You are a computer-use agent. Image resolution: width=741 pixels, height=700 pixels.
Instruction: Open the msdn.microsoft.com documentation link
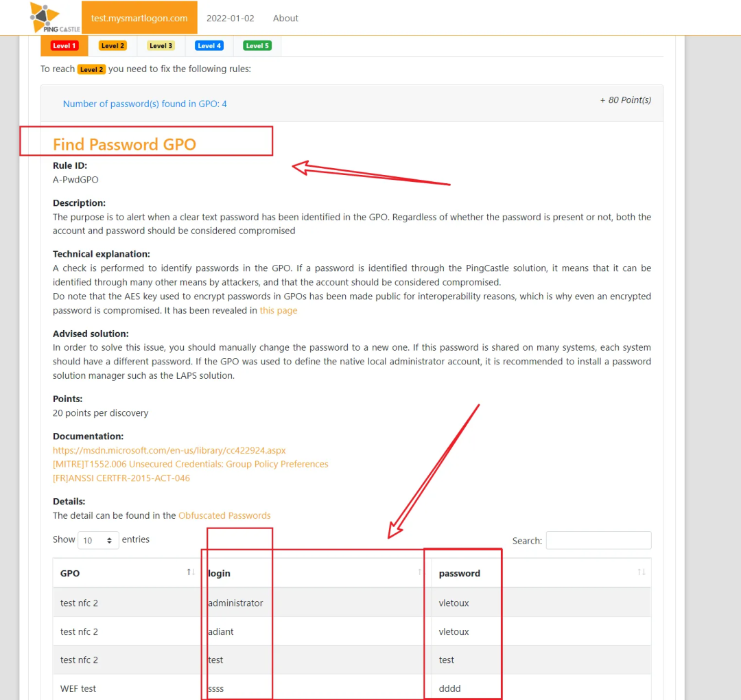[169, 450]
